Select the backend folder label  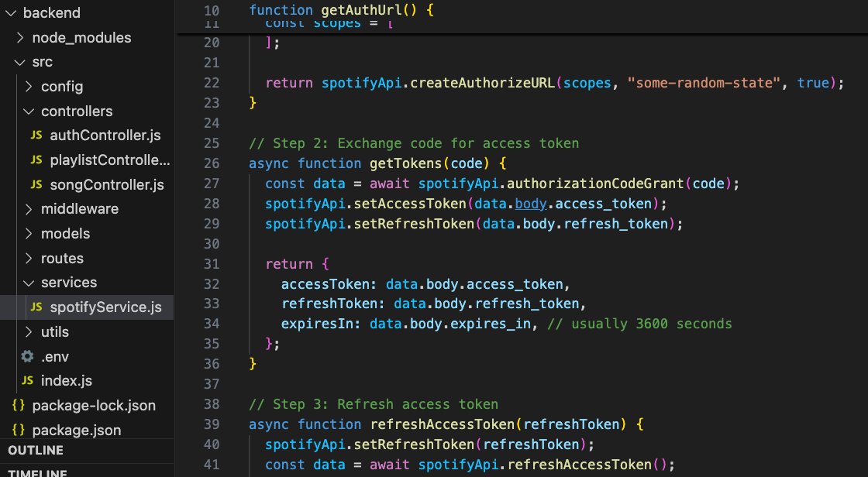(x=51, y=12)
